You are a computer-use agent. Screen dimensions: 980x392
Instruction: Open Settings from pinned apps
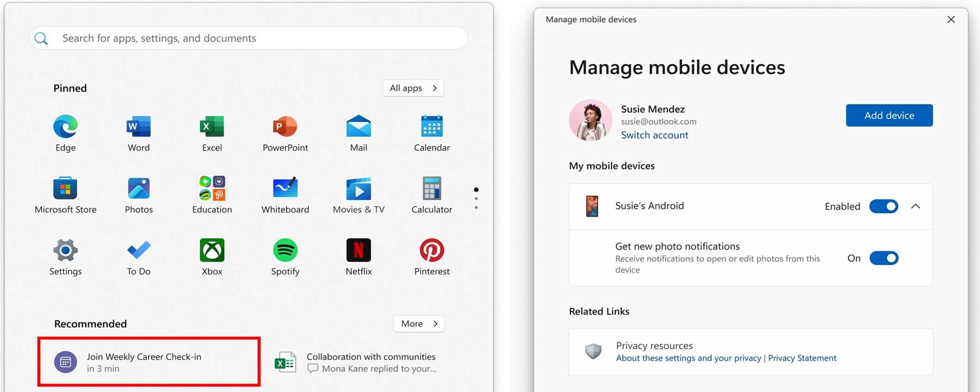point(66,257)
